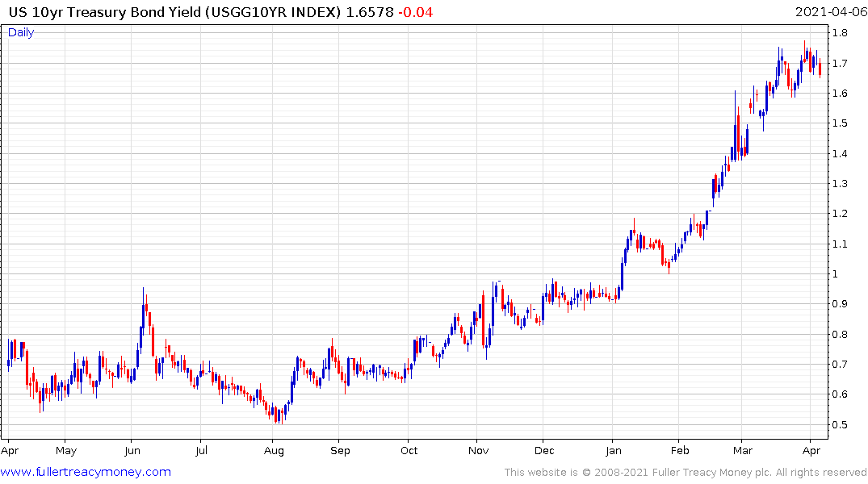Click the 1.3 y-axis label
Viewport: 868px width, 484px height.
point(840,184)
